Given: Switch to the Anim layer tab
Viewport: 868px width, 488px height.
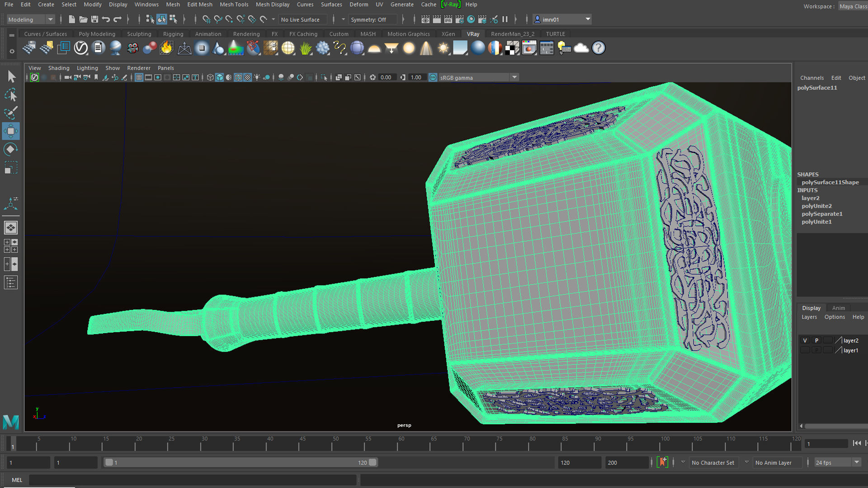Looking at the screenshot, I should coord(838,308).
